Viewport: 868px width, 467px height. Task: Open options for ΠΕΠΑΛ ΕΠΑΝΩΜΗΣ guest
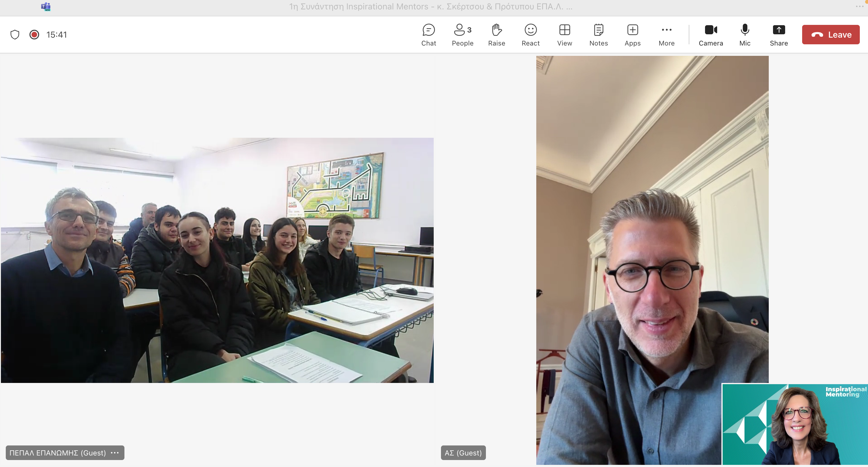point(115,452)
